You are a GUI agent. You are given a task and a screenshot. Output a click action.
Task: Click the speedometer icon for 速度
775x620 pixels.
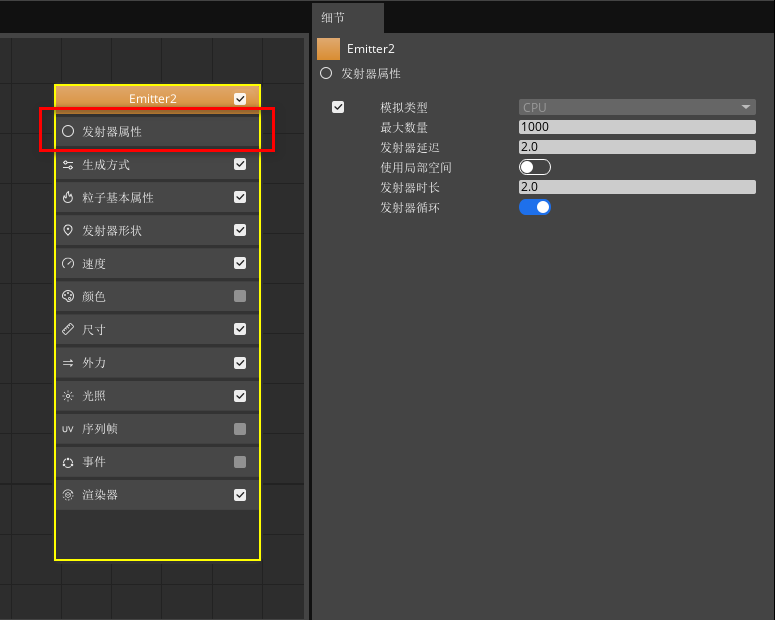[68, 263]
